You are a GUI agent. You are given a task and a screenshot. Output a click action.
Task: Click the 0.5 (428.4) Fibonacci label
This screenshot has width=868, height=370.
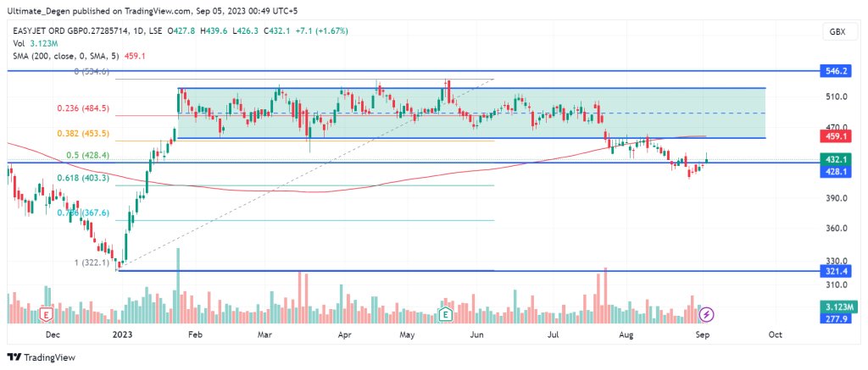pyautogui.click(x=88, y=156)
